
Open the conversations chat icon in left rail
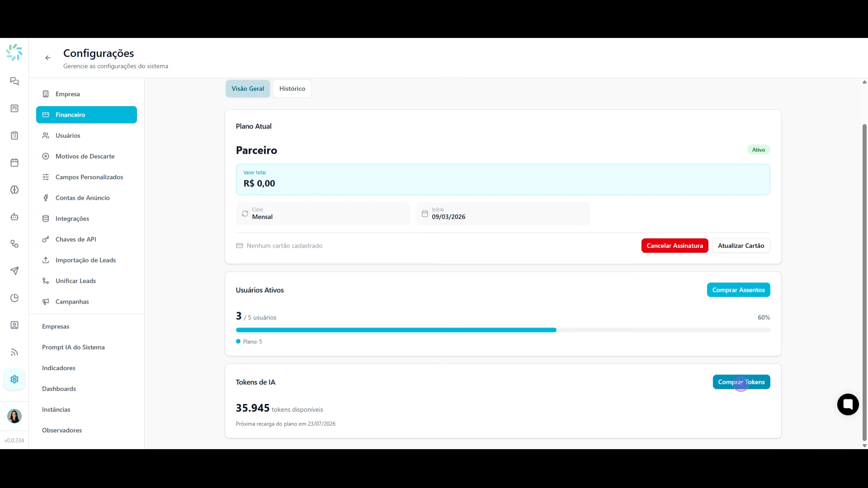(x=14, y=81)
